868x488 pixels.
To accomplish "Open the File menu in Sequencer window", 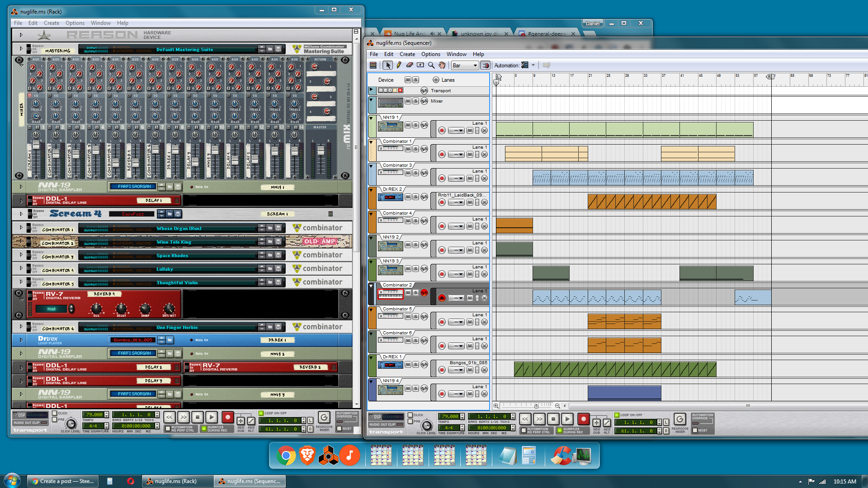I will tap(374, 54).
